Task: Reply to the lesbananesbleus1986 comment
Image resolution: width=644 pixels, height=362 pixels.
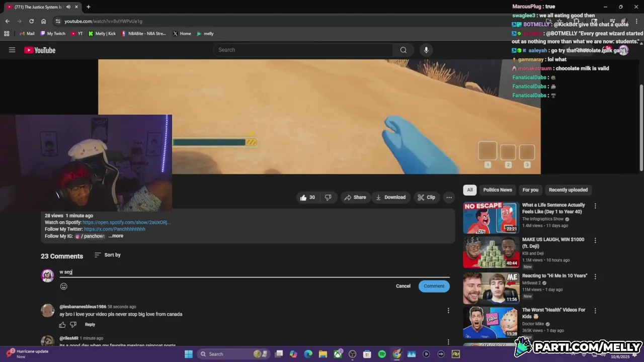Action: [90, 325]
